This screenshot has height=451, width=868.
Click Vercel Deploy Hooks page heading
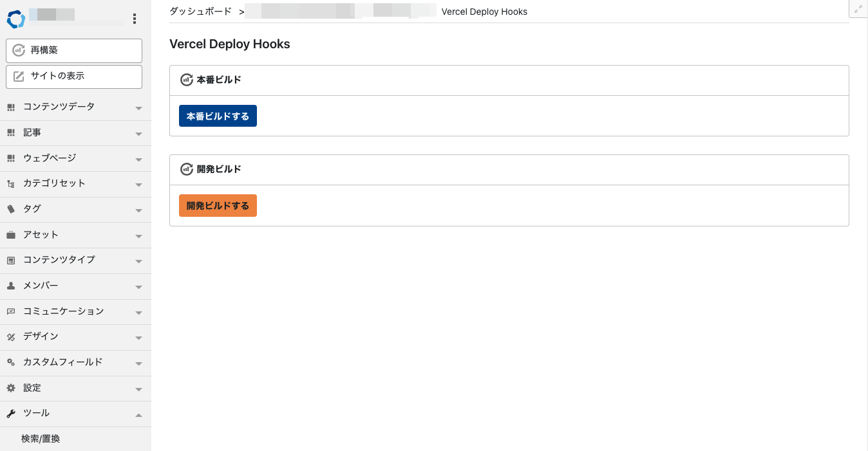click(230, 44)
